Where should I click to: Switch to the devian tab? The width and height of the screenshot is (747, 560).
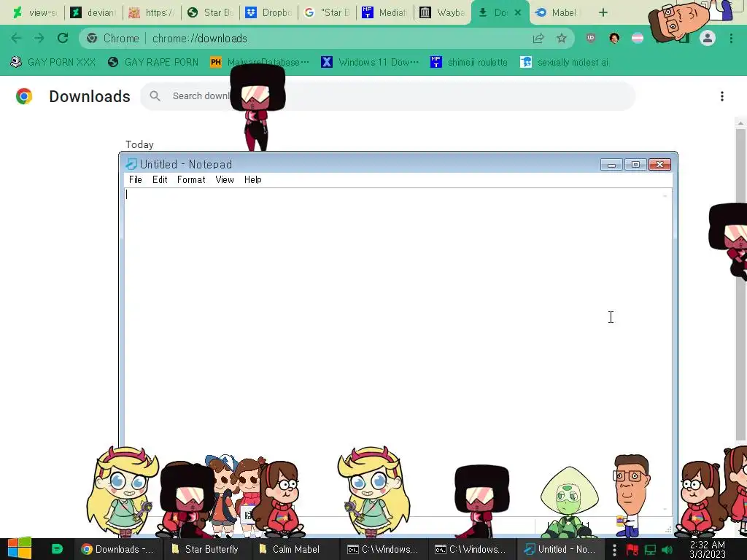pyautogui.click(x=93, y=12)
